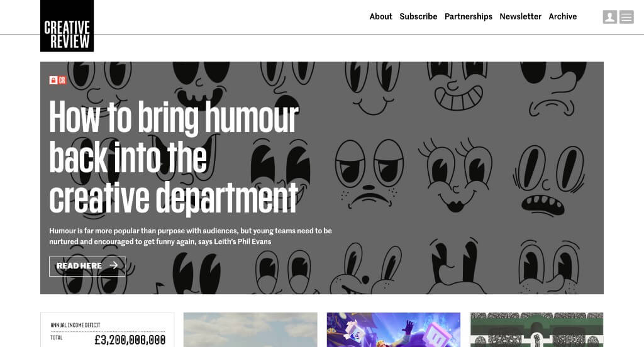Open the About page

point(380,16)
